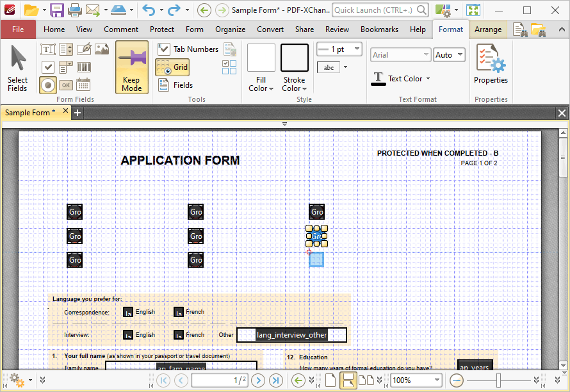Toggle Interview French checkbox field
The width and height of the screenshot is (570, 392).
tap(179, 335)
